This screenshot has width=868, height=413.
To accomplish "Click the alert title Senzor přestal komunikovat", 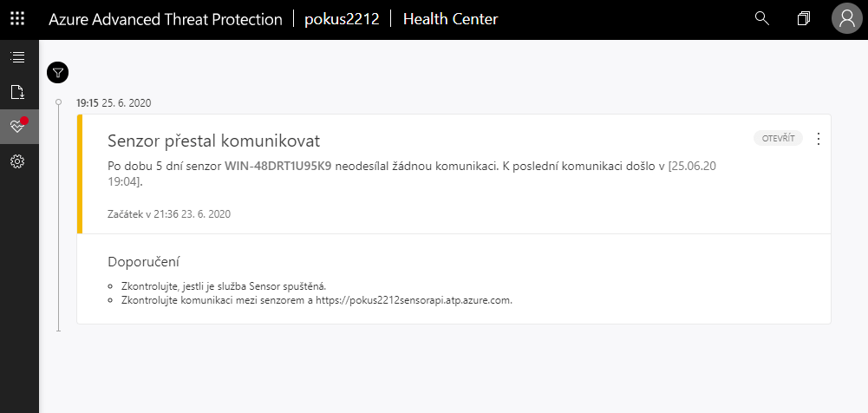I will 214,141.
